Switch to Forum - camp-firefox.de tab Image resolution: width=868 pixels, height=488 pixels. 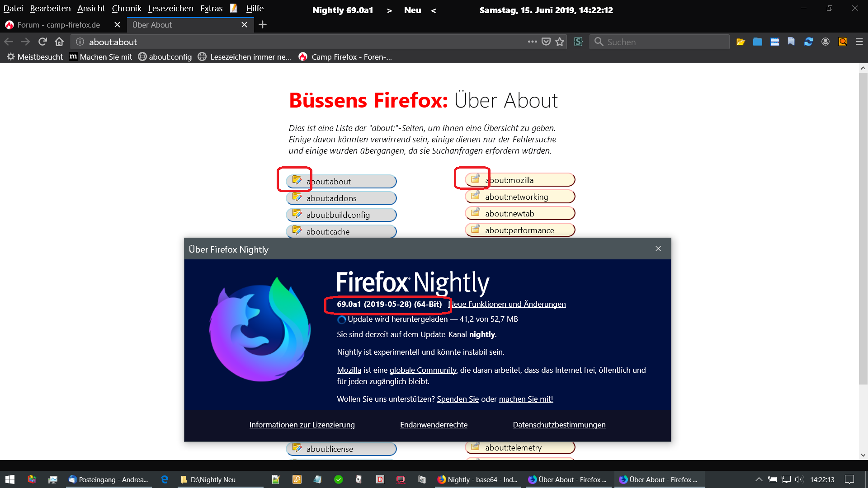coord(59,25)
